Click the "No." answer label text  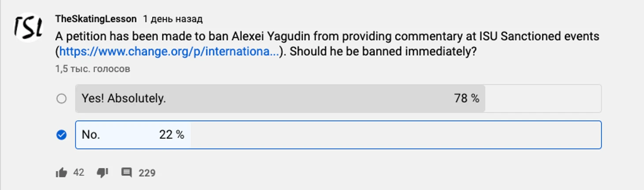(91, 135)
